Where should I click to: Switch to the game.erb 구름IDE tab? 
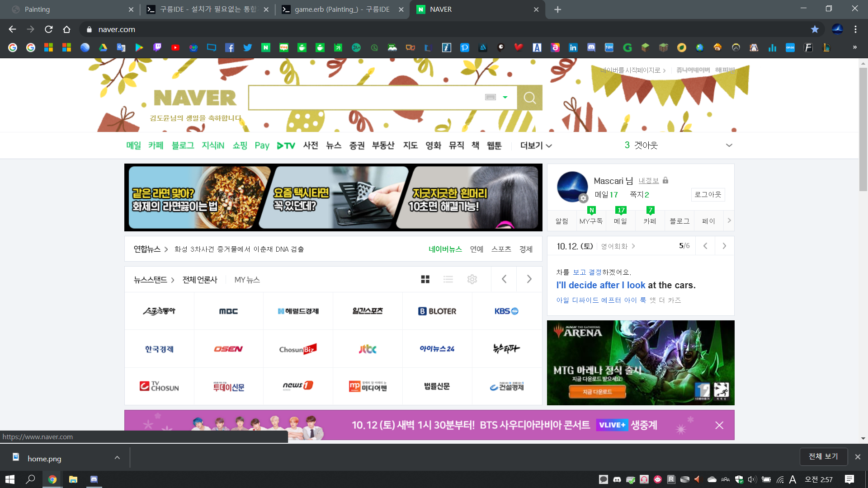click(342, 9)
